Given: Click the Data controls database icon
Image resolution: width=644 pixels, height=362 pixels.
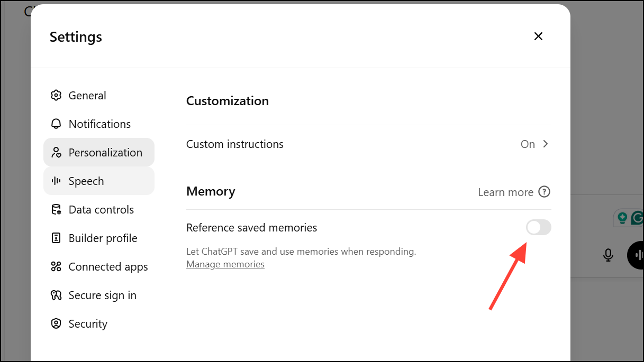Looking at the screenshot, I should [x=56, y=210].
